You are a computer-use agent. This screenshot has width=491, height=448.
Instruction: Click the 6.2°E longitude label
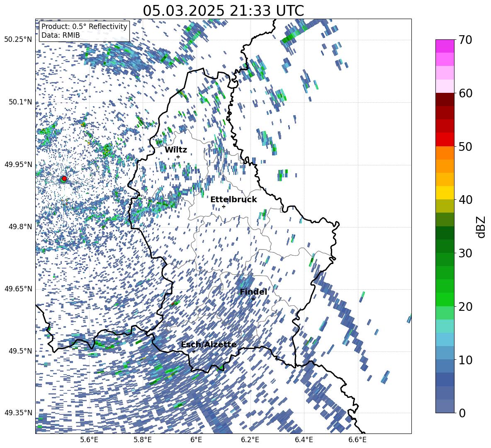coord(250,440)
